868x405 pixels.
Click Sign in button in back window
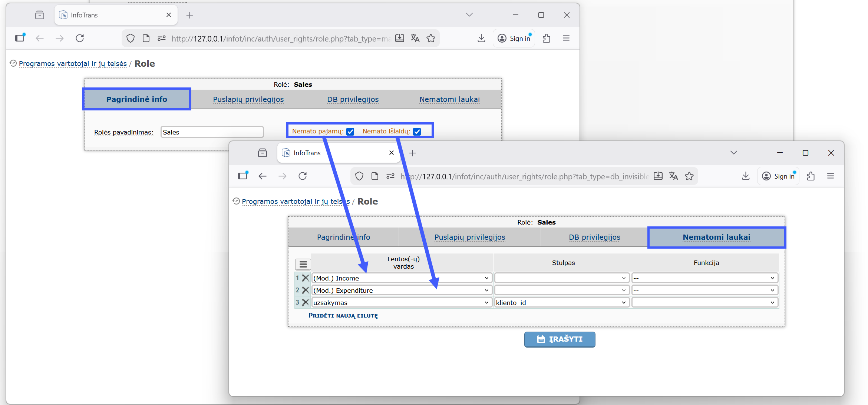514,38
